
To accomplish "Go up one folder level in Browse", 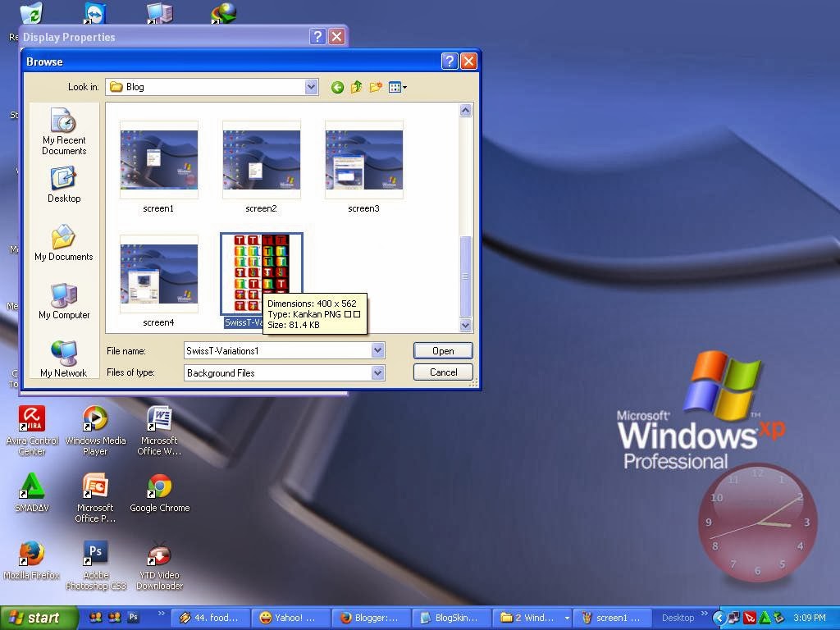I will pyautogui.click(x=356, y=87).
